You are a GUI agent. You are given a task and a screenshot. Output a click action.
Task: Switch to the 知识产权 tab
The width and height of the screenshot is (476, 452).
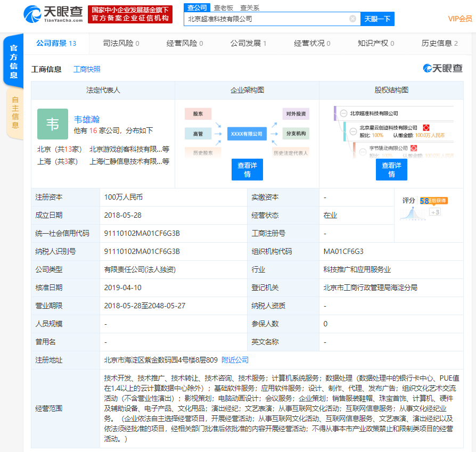pos(376,44)
